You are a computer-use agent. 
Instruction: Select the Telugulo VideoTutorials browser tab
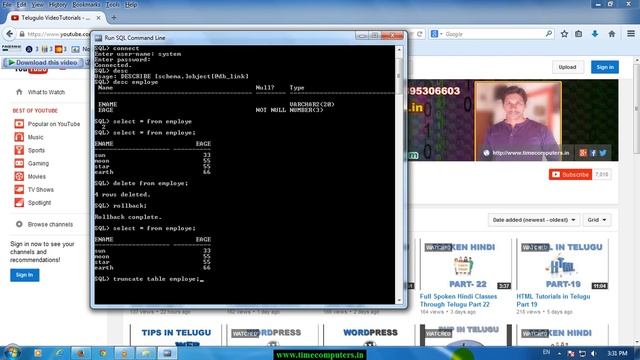(x=55, y=18)
